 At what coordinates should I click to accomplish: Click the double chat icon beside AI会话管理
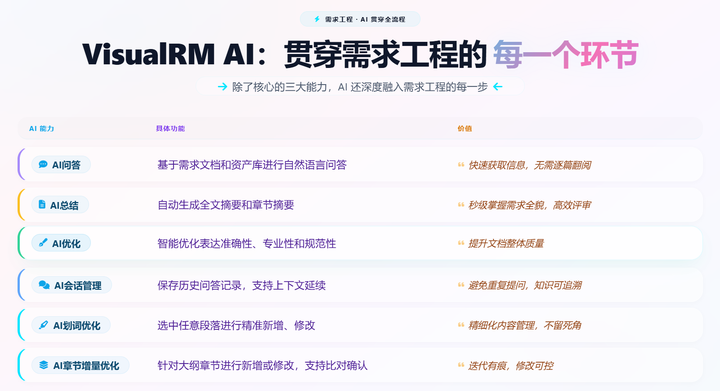[x=44, y=285]
